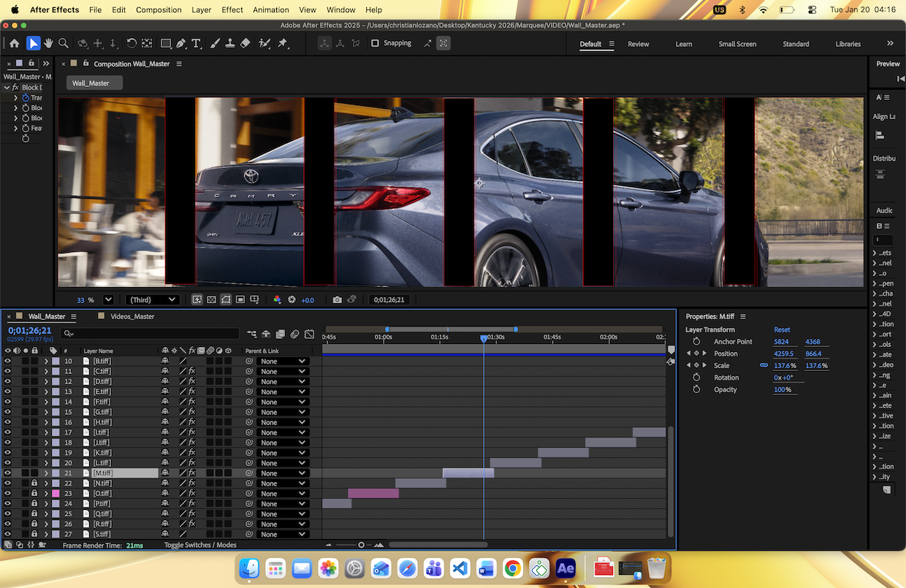Open Google Chrome from the Dock

(512, 568)
